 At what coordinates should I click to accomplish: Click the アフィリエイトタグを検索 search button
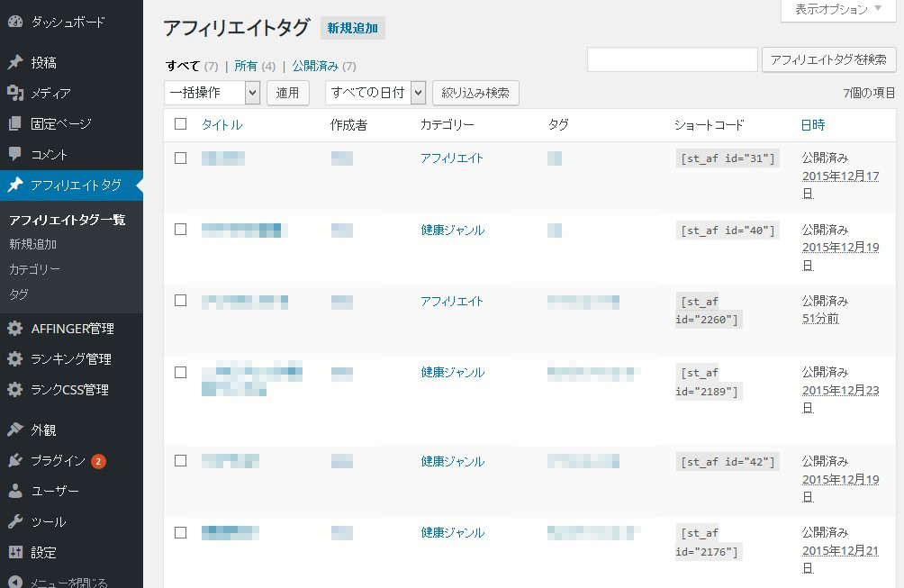pyautogui.click(x=828, y=60)
